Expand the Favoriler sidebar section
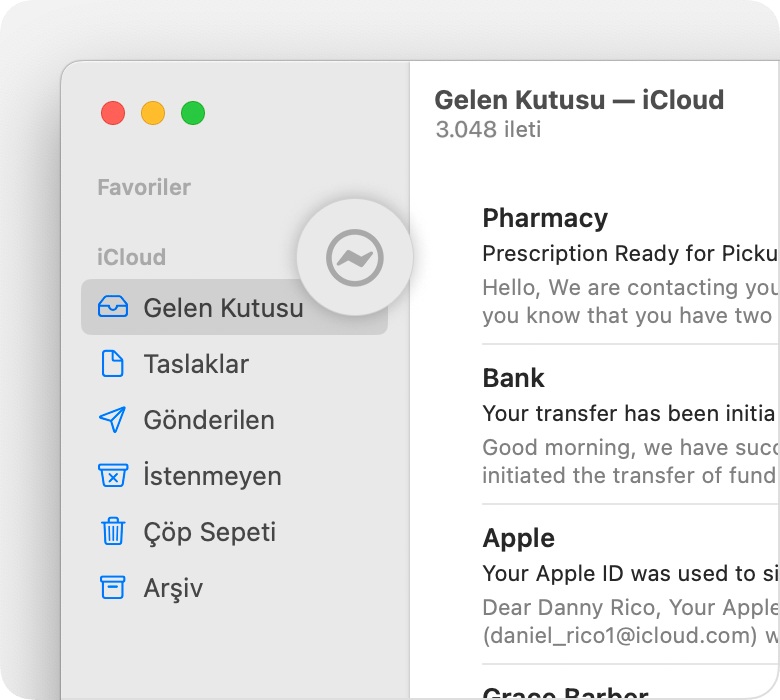 pyautogui.click(x=144, y=187)
